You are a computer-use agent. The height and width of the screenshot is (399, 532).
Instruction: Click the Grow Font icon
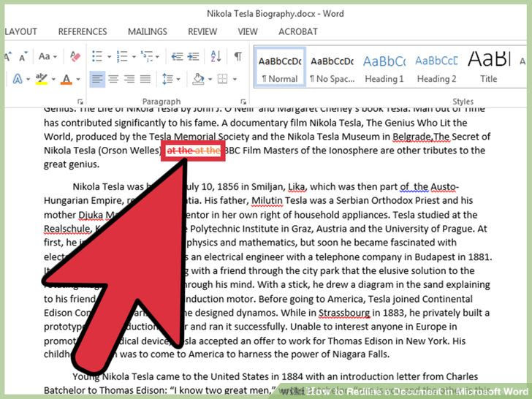[x=8, y=56]
